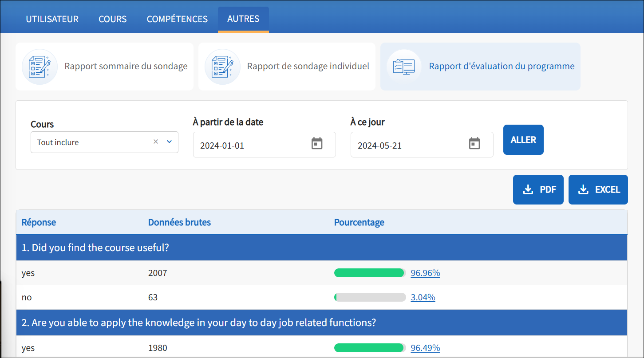Click the ALLER button

tap(523, 139)
